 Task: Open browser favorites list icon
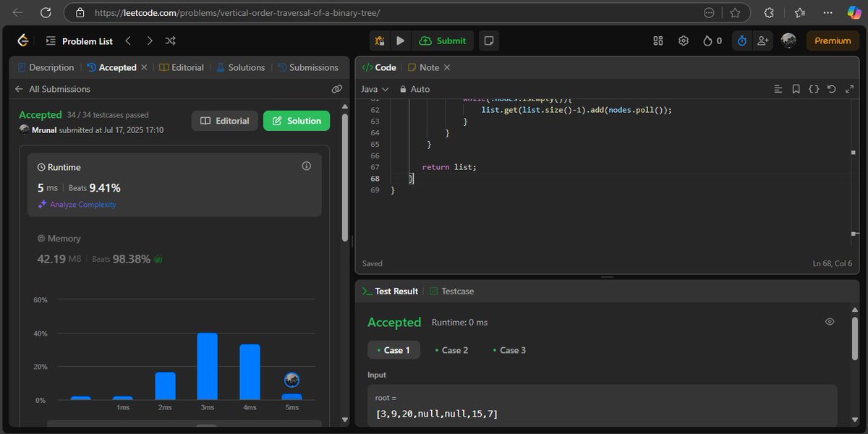tap(800, 12)
